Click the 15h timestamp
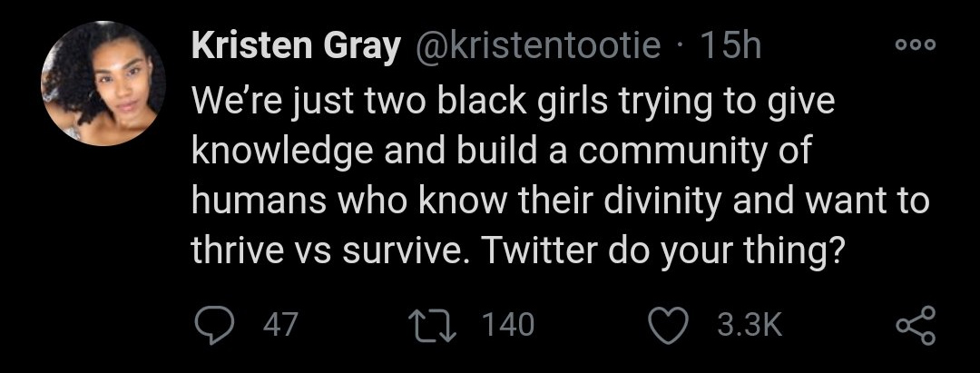The height and width of the screenshot is (373, 980). [731, 45]
